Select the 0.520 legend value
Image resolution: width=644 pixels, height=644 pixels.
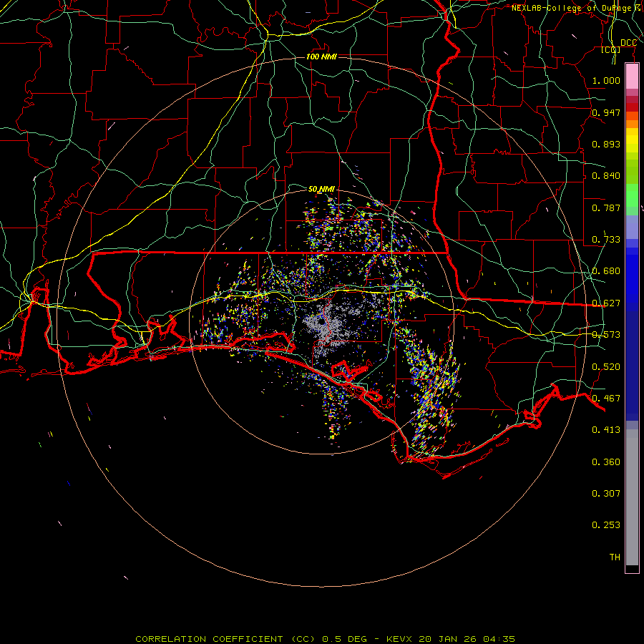606,367
